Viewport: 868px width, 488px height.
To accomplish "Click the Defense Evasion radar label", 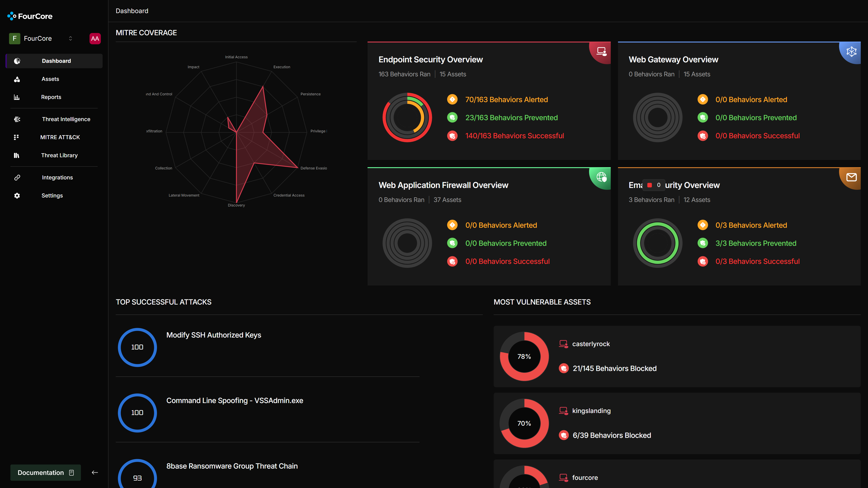I will pyautogui.click(x=313, y=168).
